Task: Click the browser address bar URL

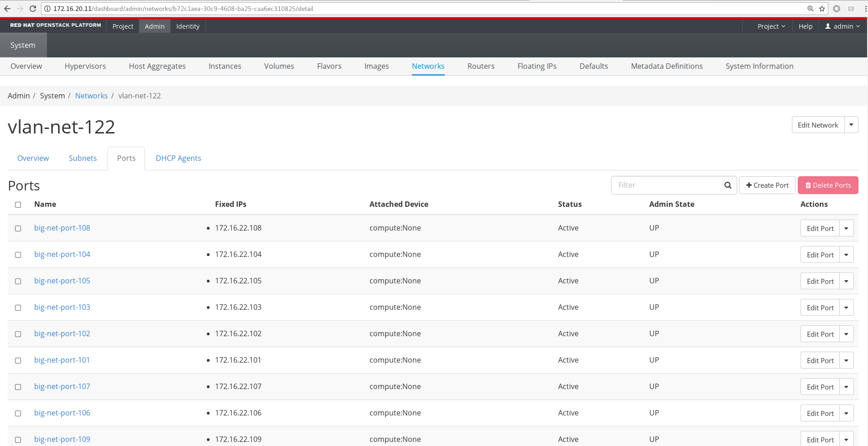Action: (183, 9)
